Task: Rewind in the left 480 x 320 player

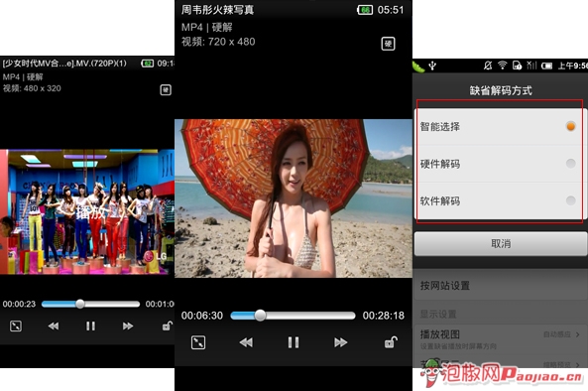Action: pos(54,326)
